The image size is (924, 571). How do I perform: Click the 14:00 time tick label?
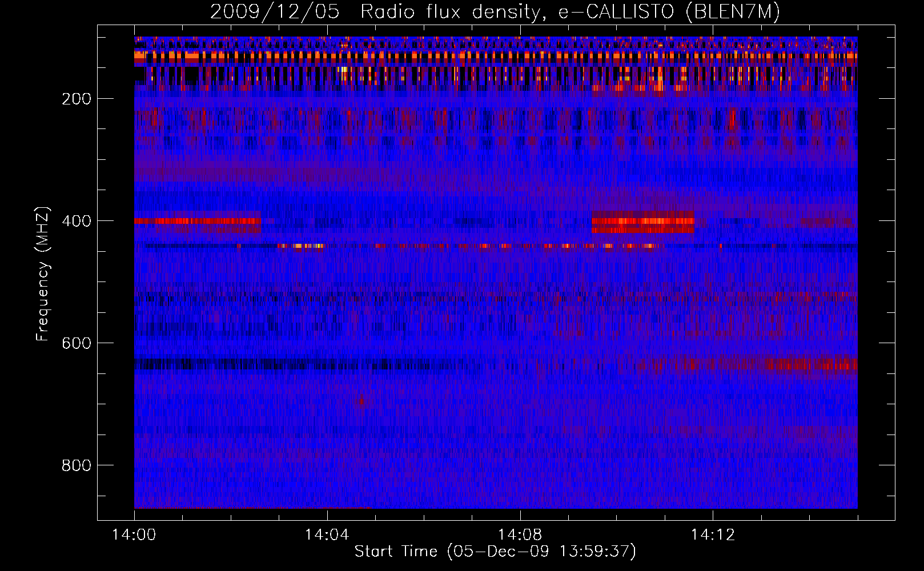tap(134, 535)
